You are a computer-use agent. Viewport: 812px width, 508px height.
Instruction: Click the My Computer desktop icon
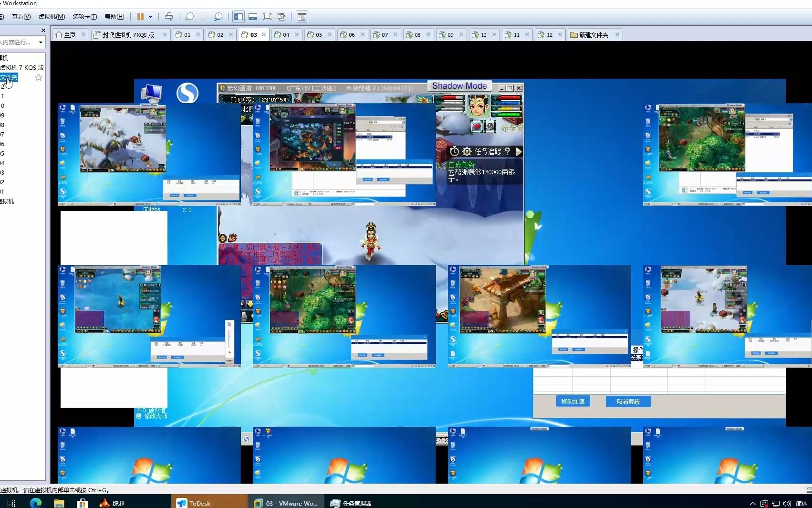pos(151,93)
